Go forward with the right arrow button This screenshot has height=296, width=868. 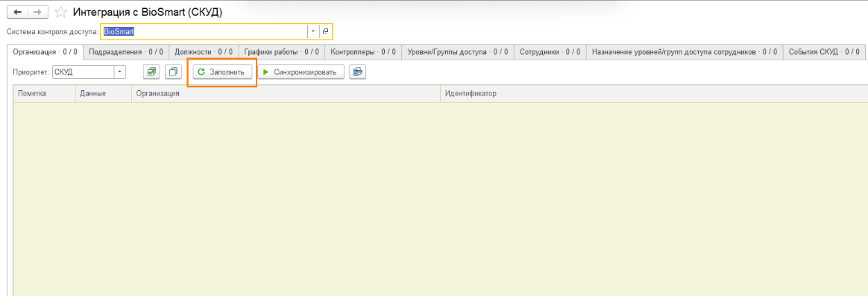(x=37, y=12)
